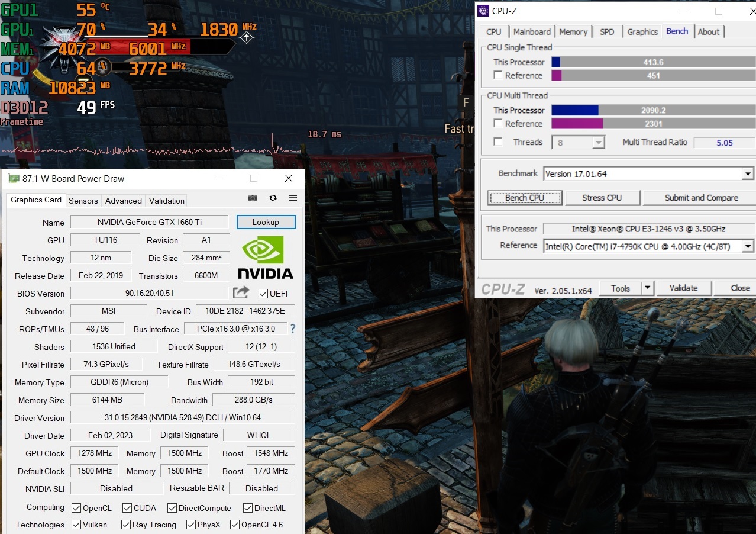
Task: Expand the Tools dropdown arrow
Action: [647, 288]
